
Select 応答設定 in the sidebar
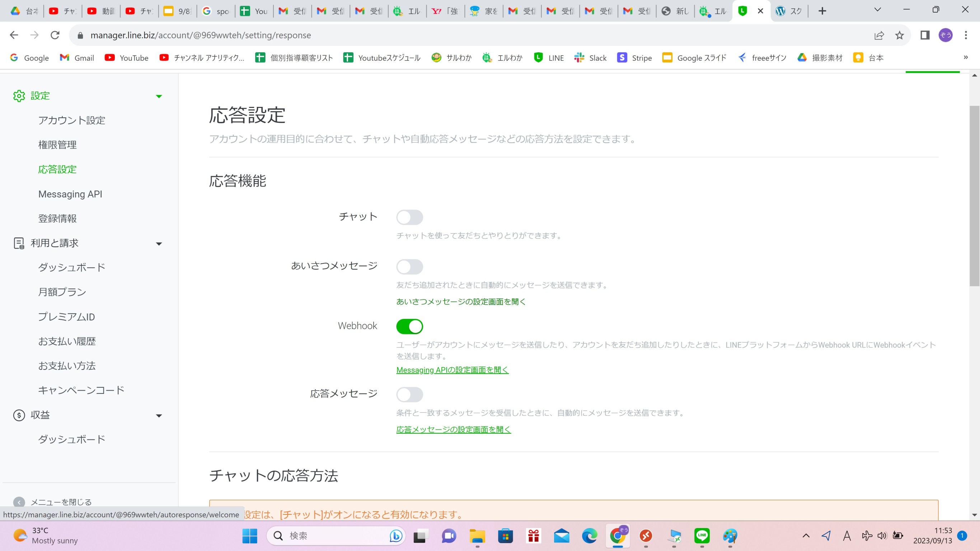click(x=57, y=170)
